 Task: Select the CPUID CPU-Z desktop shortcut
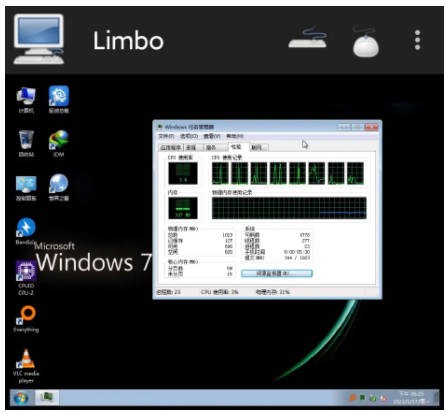(26, 278)
